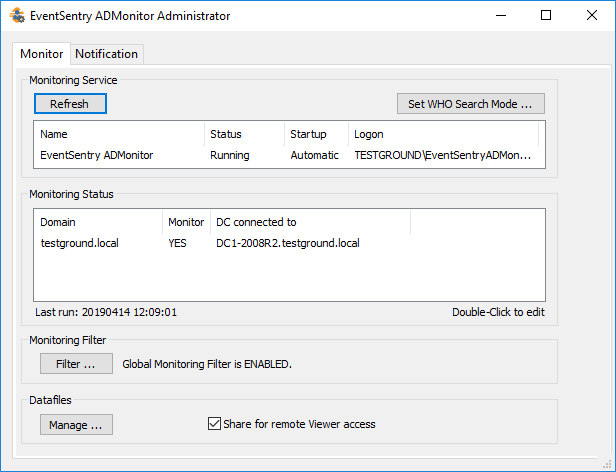Click DC1-2008R2.testground.local entry

pos(288,243)
